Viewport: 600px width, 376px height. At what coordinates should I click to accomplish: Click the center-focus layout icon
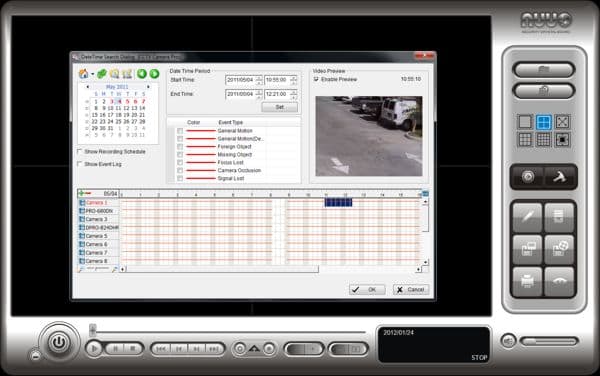(562, 140)
